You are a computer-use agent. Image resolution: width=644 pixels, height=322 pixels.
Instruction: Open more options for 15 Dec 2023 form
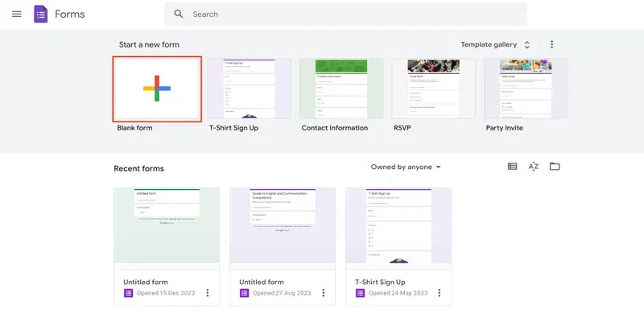coord(208,293)
